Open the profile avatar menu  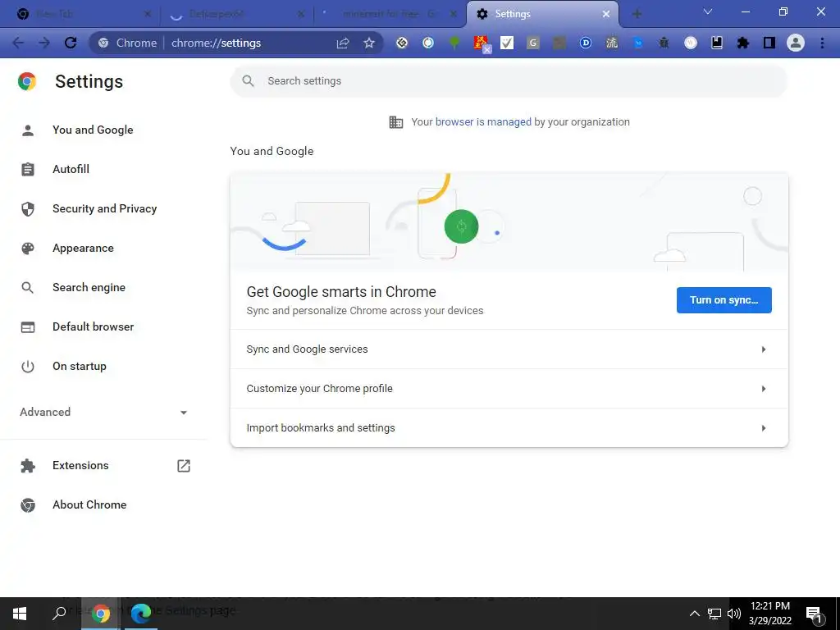pyautogui.click(x=796, y=43)
